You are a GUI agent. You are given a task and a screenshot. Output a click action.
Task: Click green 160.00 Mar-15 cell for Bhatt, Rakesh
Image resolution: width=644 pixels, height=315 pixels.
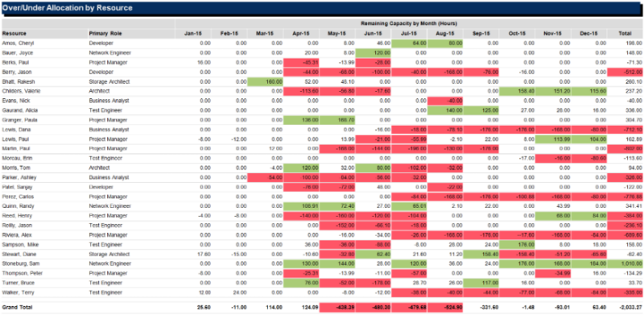pos(265,82)
